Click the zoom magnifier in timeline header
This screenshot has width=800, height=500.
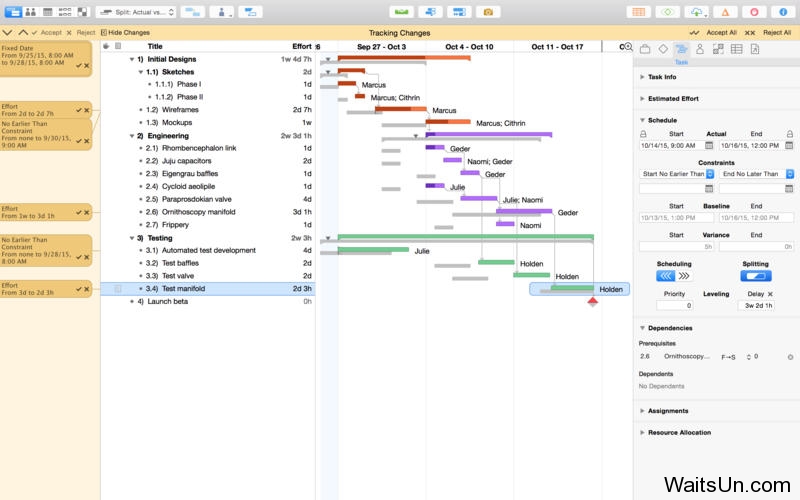[x=628, y=47]
